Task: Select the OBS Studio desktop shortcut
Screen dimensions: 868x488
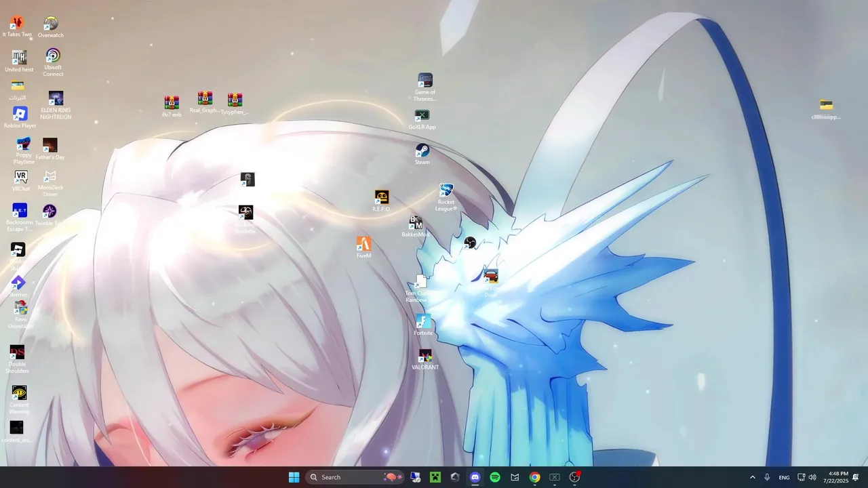Action: click(470, 242)
